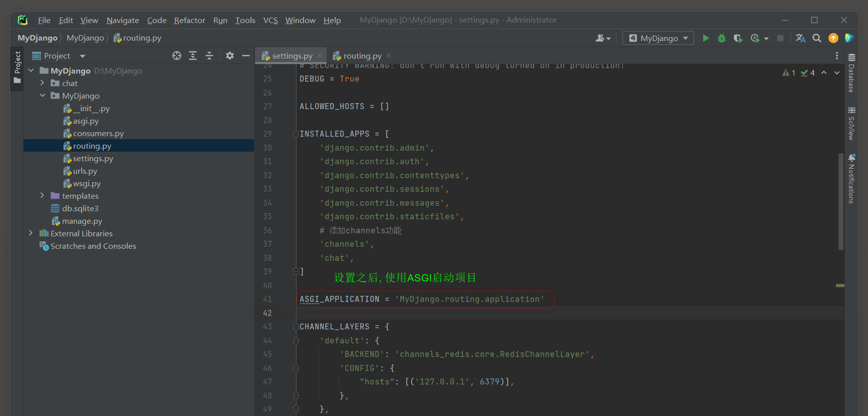Image resolution: width=868 pixels, height=416 pixels.
Task: Open the Refactor menu
Action: coord(189,20)
